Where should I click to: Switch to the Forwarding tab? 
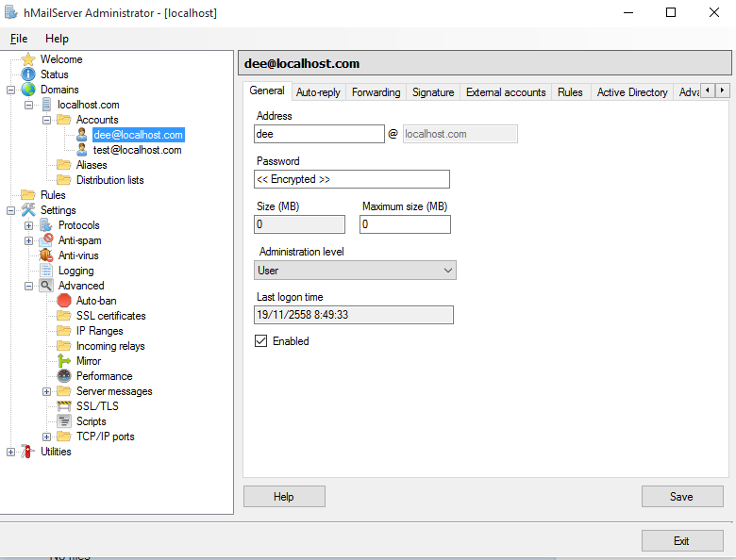tap(376, 92)
